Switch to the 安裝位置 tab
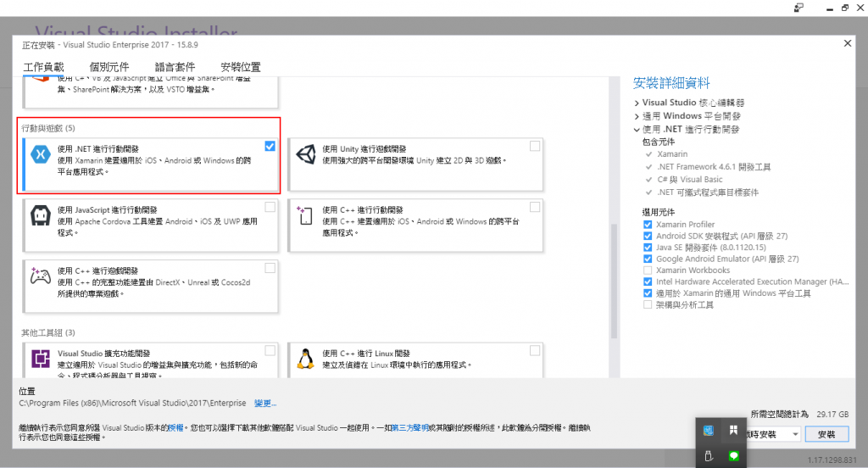 click(241, 67)
